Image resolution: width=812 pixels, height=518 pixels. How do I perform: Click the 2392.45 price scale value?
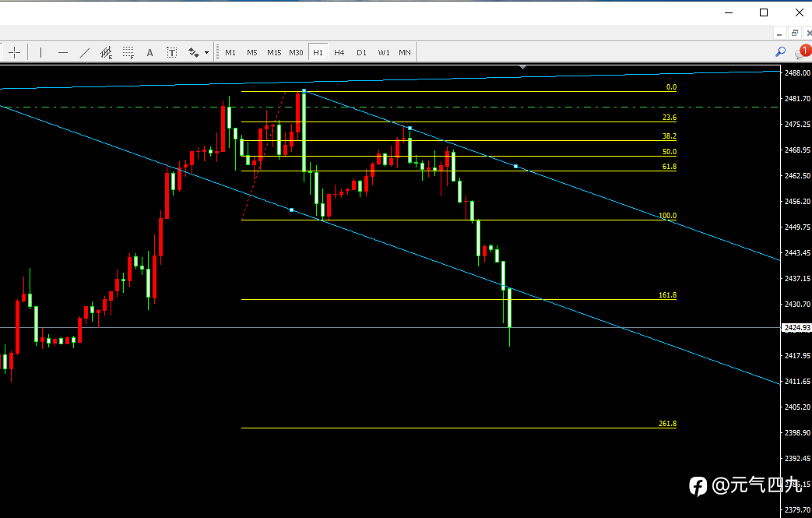pyautogui.click(x=797, y=459)
